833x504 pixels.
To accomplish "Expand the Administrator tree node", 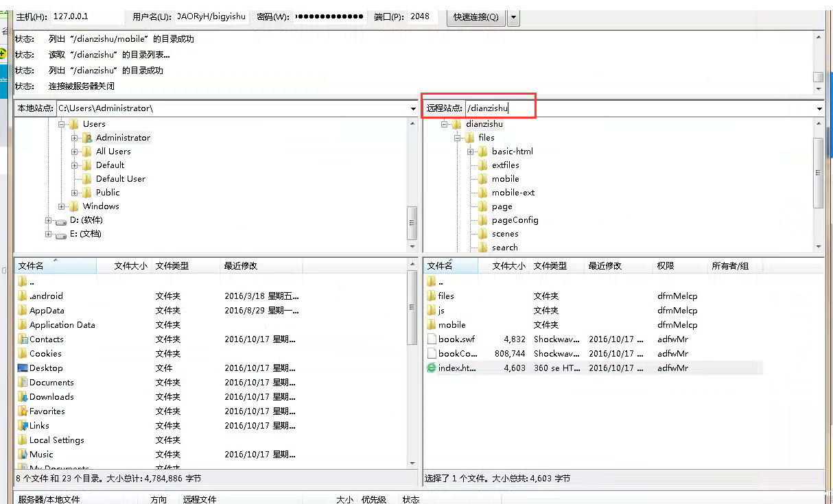I will (75, 138).
